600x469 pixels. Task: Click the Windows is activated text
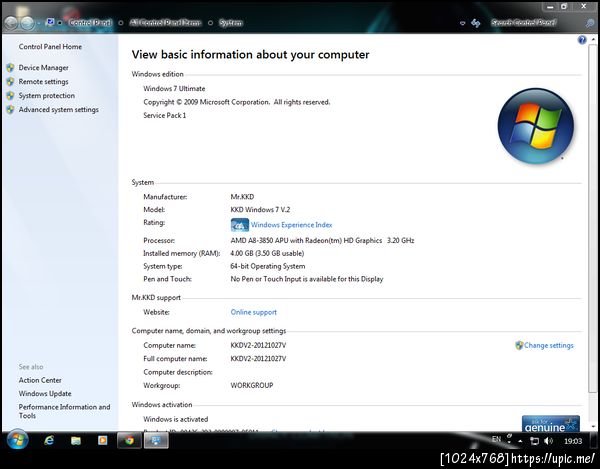(x=176, y=419)
